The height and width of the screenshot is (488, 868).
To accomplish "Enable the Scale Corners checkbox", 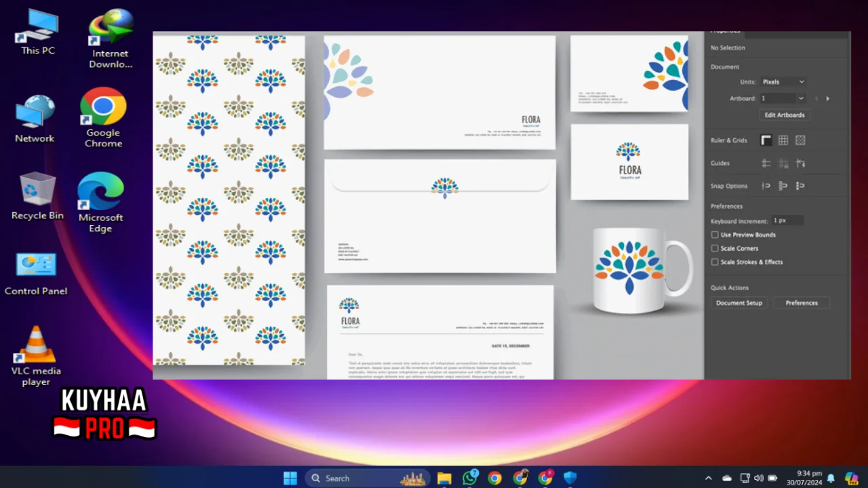I will (715, 248).
